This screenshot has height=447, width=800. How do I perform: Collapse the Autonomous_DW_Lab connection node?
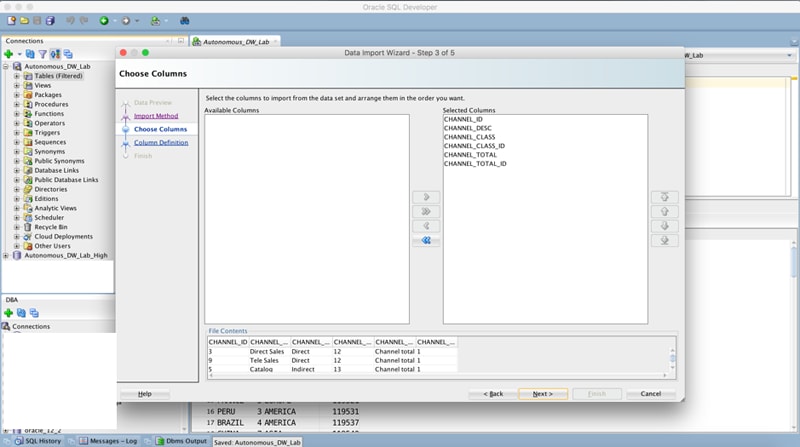tap(6, 66)
